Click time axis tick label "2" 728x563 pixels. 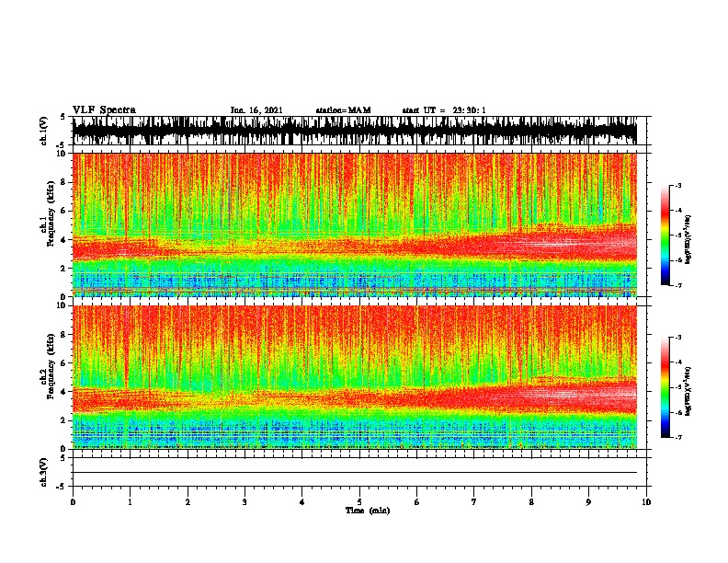[188, 502]
